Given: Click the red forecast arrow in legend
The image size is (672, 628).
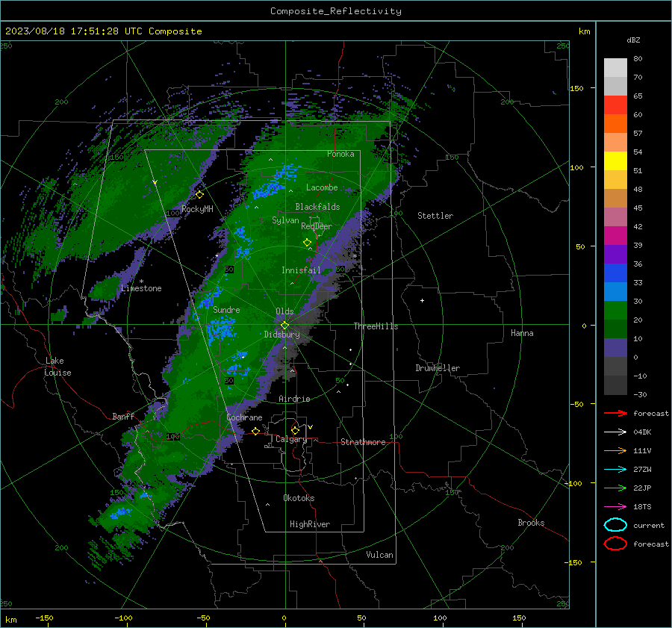Looking at the screenshot, I should coord(615,413).
